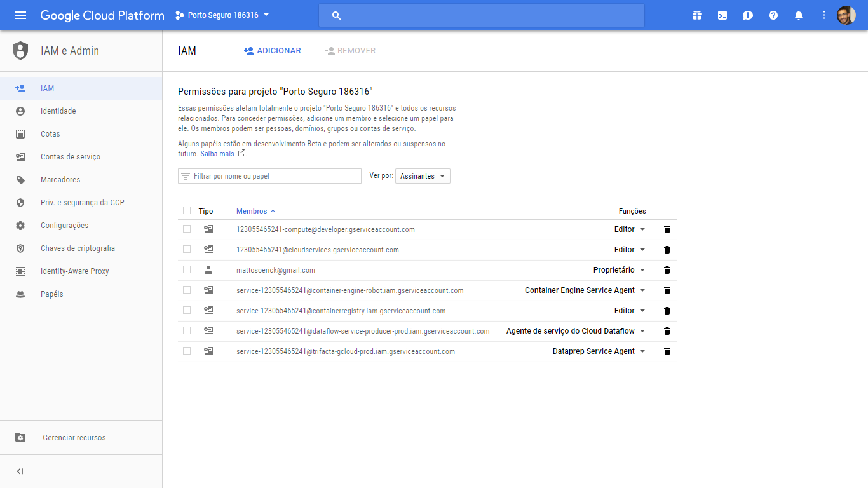The height and width of the screenshot is (488, 868).
Task: Delete the cloudservices service account row
Action: point(667,250)
